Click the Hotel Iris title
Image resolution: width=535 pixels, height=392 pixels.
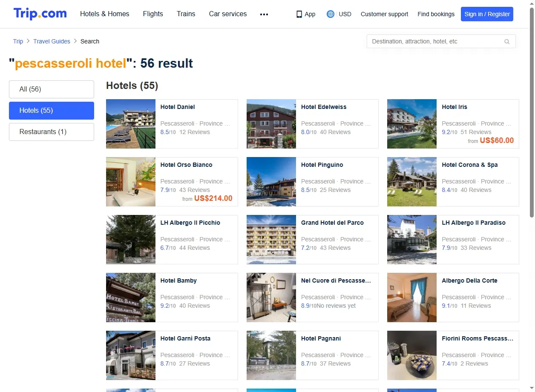[x=454, y=107]
